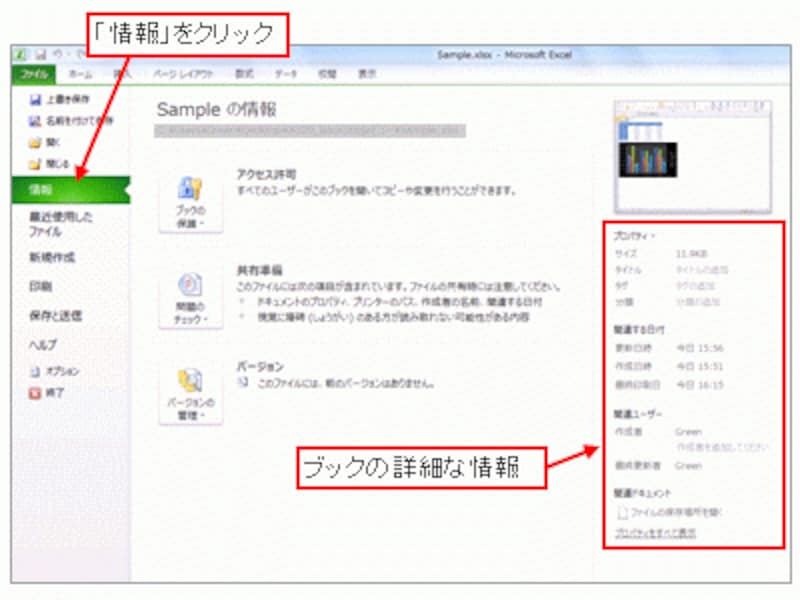This screenshot has width=800, height=600.
Task: Click ファイルの保存場所を開く (Open file location) link
Action: point(670,512)
